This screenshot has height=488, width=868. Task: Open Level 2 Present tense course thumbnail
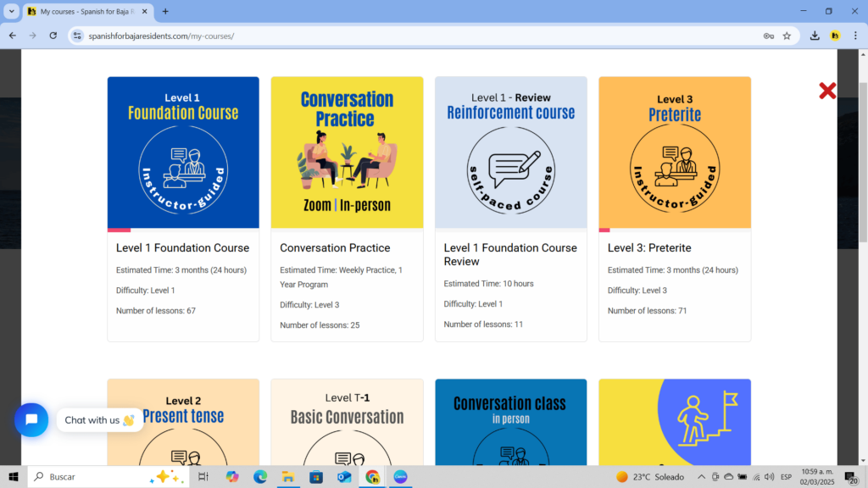tap(183, 422)
